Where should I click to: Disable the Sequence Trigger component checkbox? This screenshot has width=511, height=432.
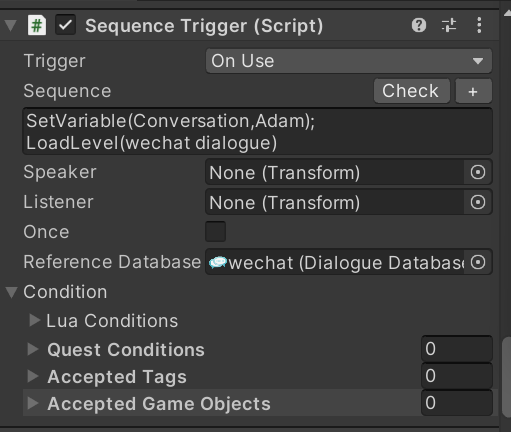(x=65, y=25)
